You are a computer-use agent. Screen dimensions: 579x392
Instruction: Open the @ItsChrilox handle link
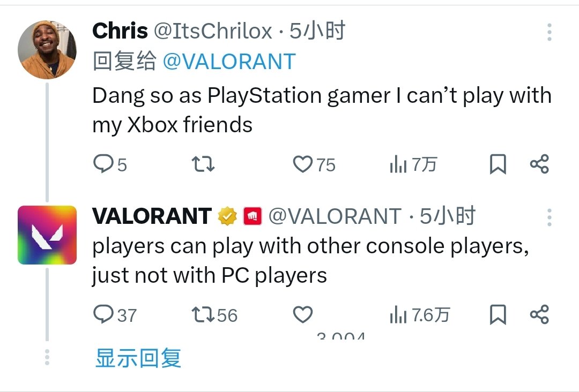tap(213, 32)
